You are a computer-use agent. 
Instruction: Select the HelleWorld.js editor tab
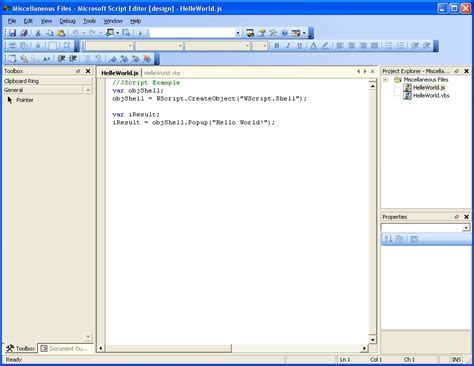120,73
